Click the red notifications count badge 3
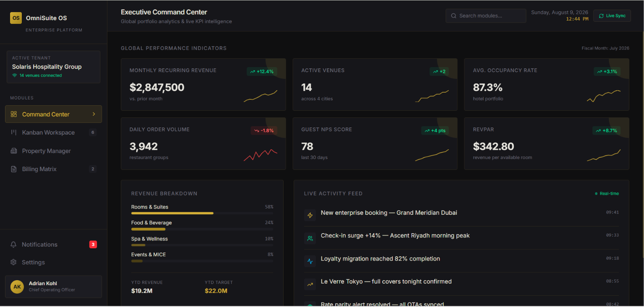 pos(93,245)
